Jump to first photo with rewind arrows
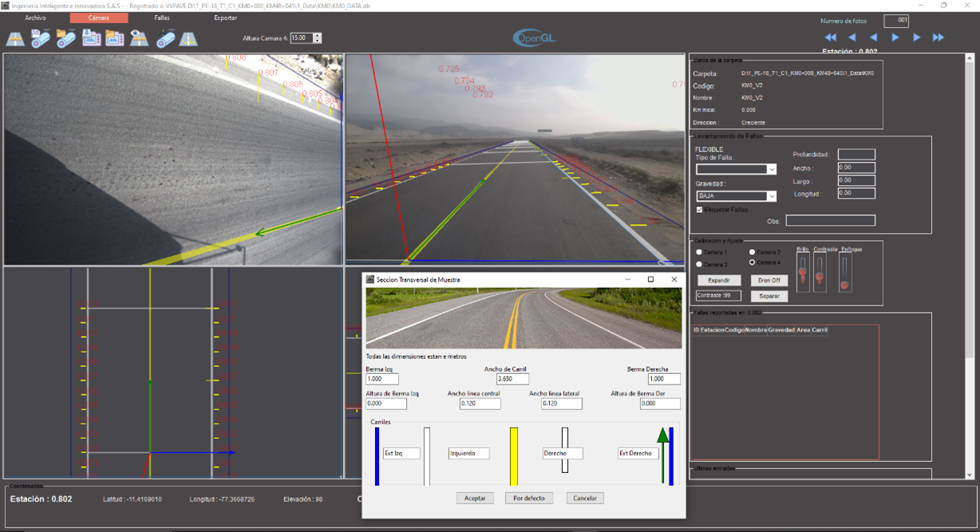This screenshot has height=532, width=980. tap(831, 37)
